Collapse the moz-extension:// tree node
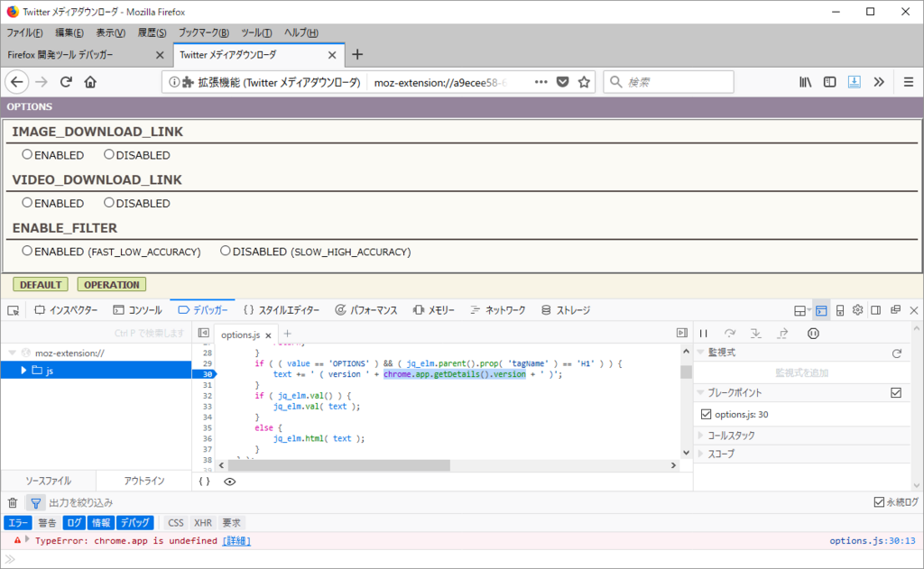 pyautogui.click(x=12, y=353)
